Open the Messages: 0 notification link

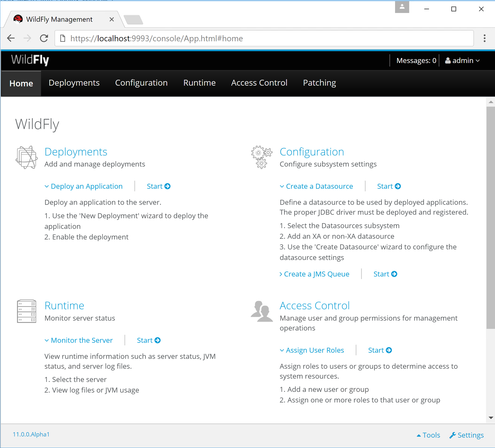(416, 60)
